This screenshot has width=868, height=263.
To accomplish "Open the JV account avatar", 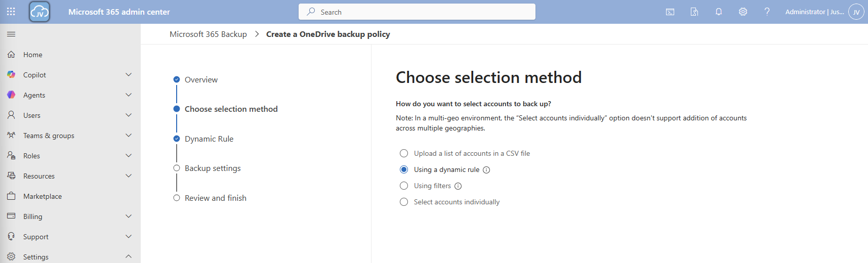I will (856, 12).
